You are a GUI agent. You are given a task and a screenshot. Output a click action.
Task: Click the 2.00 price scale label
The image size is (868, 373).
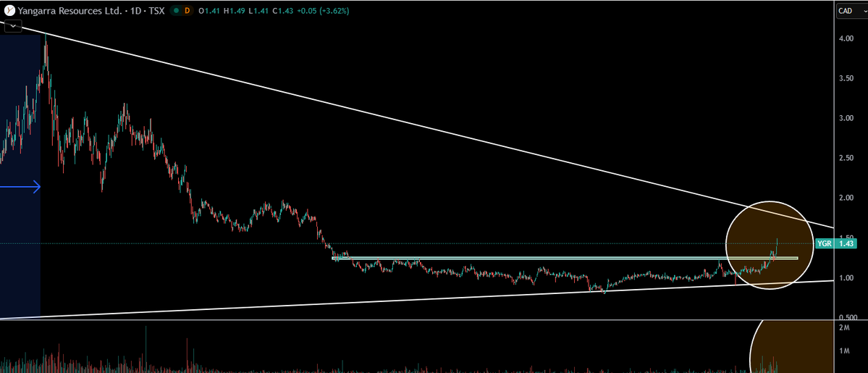846,198
